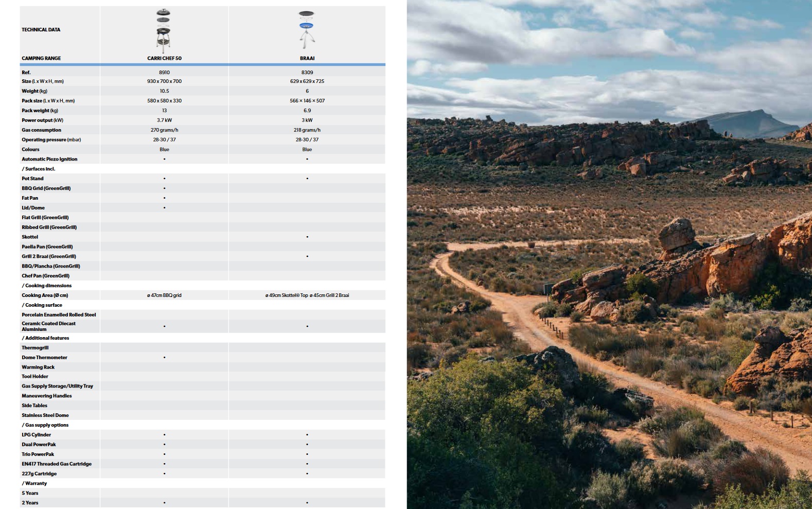Click the 'Skottel' row label

(30, 237)
